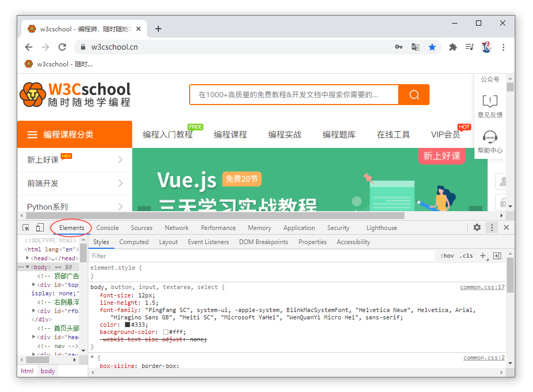Open the DevTools three-dot customize menu
This screenshot has height=392, width=533.
click(x=491, y=227)
